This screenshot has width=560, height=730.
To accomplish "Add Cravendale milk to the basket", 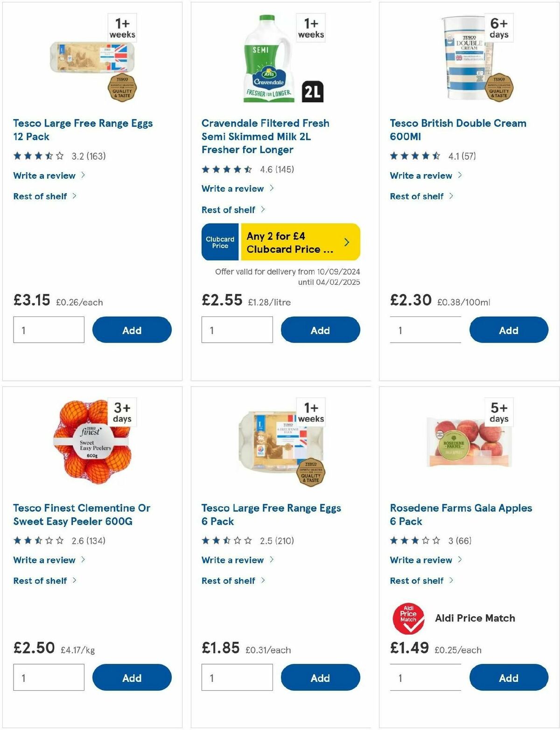I will 320,330.
